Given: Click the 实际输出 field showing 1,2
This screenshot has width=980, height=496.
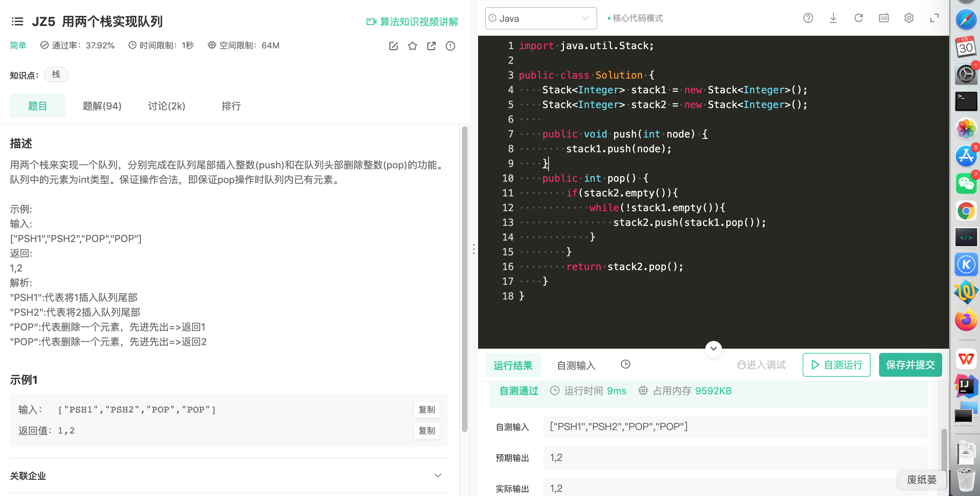Looking at the screenshot, I should pos(735,487).
